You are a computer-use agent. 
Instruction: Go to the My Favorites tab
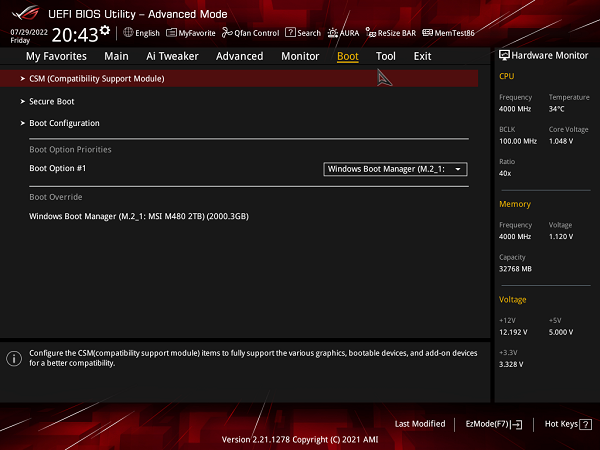click(x=56, y=57)
